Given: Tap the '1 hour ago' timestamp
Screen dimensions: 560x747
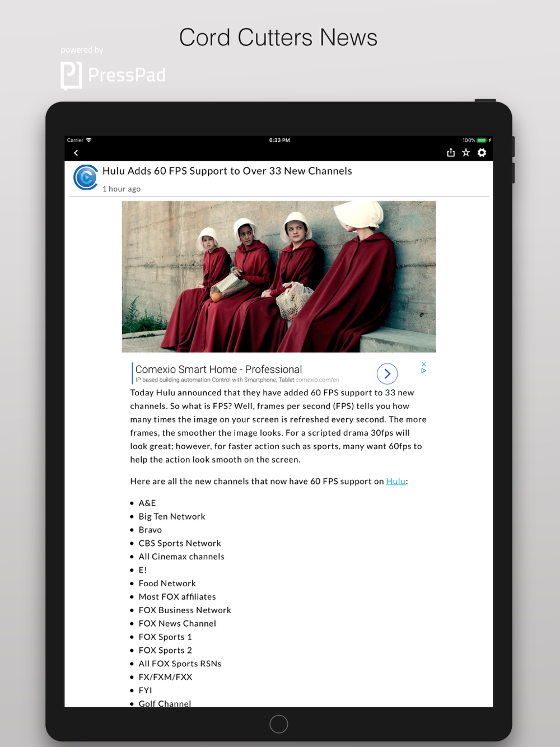Looking at the screenshot, I should [x=122, y=189].
